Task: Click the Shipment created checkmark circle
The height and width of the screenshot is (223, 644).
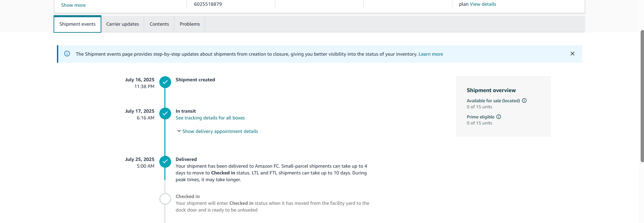Action: pos(165,82)
